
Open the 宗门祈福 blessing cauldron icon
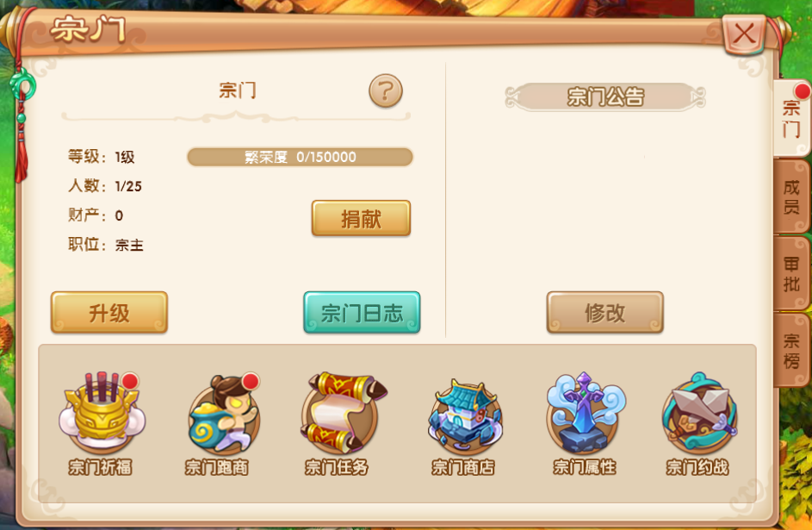point(102,412)
